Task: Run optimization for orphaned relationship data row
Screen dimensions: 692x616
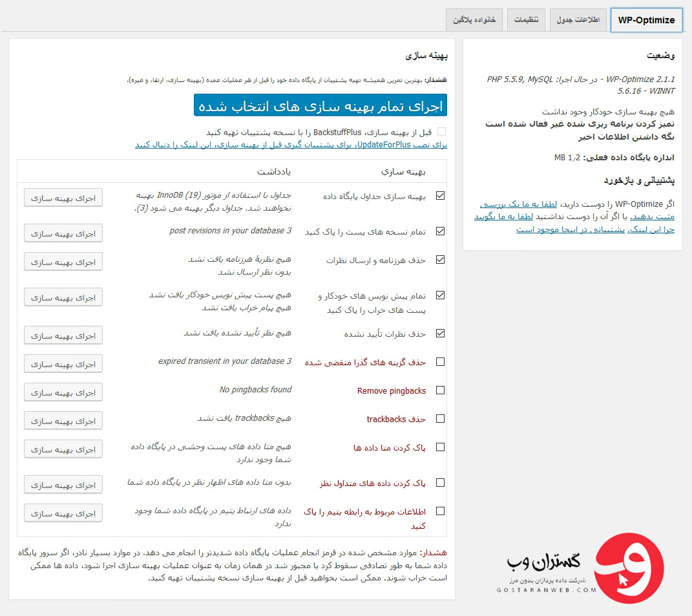Action: 63,513
